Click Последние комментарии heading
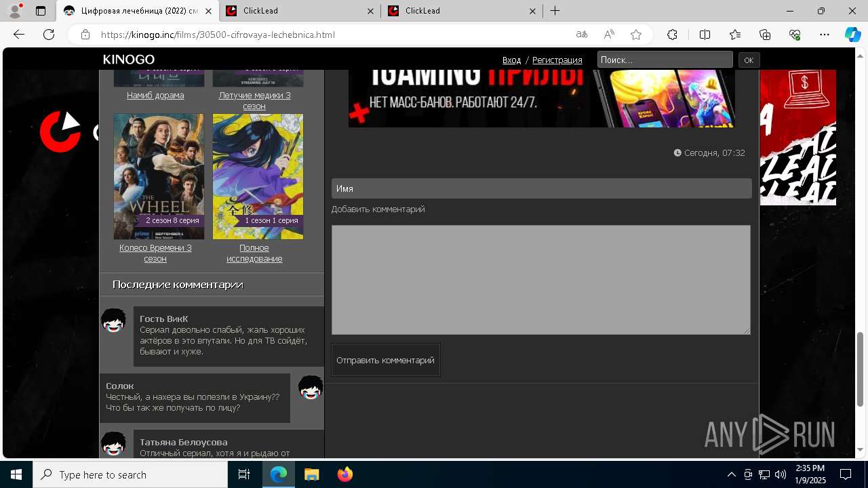Screen dimensions: 868x488 (178, 285)
